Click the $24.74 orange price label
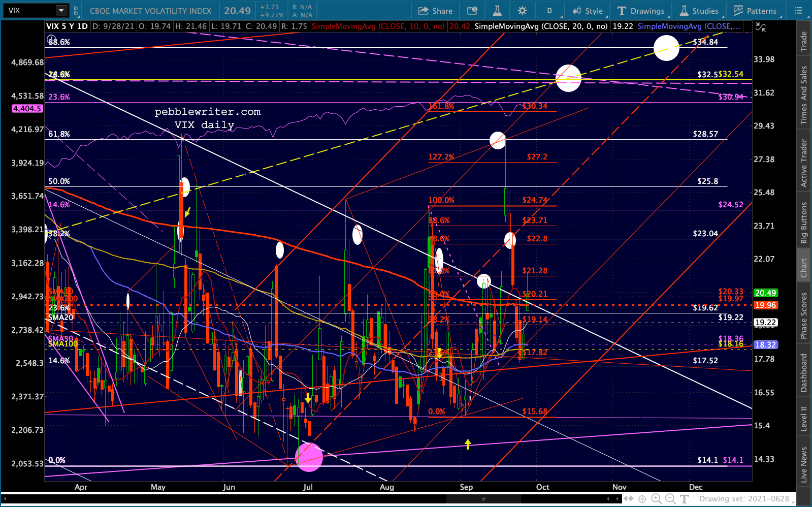The height and width of the screenshot is (507, 812). (535, 200)
